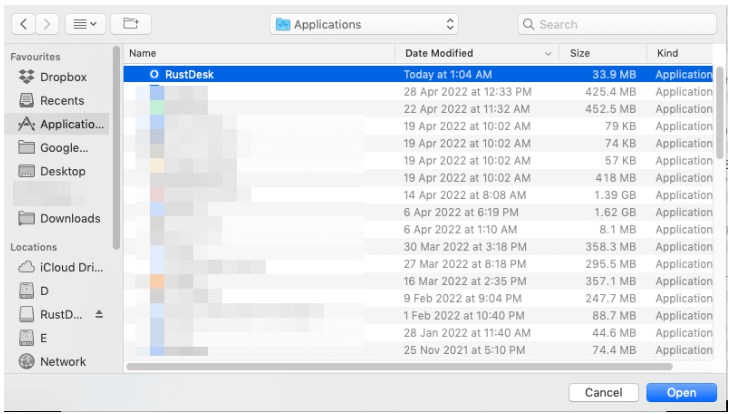
Task: Select the row dated 25 Nov 2021 at 5:10 PM
Action: (418, 350)
